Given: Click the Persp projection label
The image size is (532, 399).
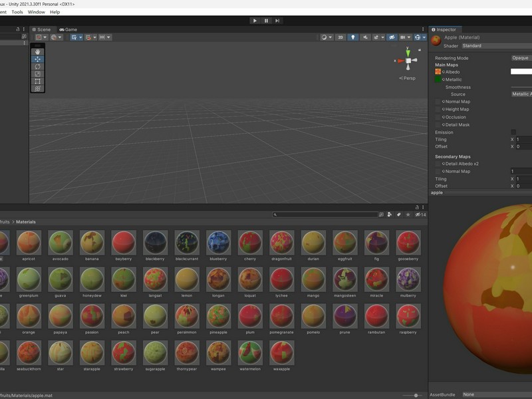Looking at the screenshot, I should (x=407, y=78).
